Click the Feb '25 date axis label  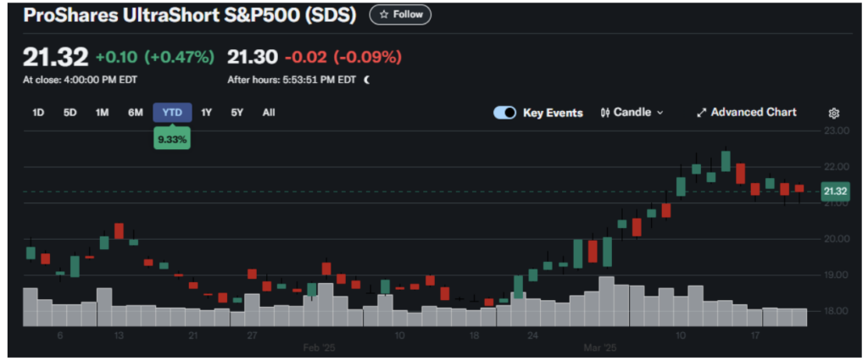(320, 349)
